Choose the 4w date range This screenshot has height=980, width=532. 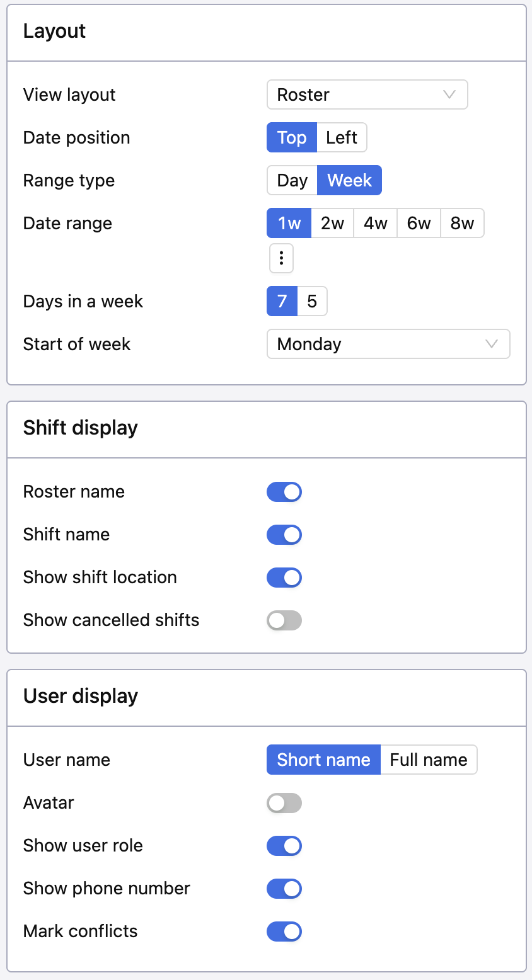pos(376,223)
